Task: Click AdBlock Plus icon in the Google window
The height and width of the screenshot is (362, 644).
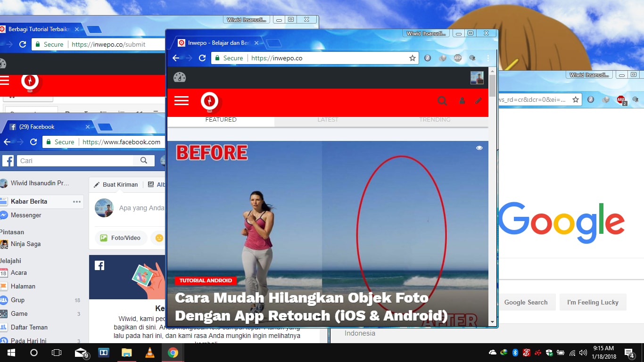Action: point(621,100)
